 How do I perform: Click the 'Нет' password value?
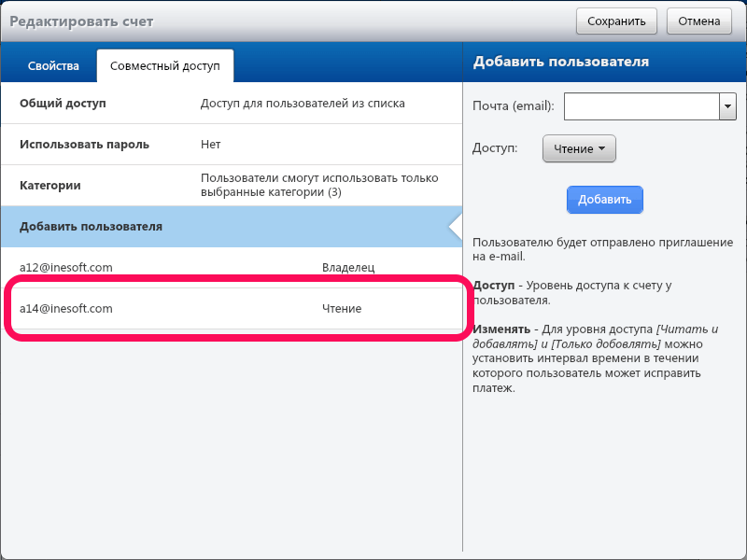pos(211,145)
